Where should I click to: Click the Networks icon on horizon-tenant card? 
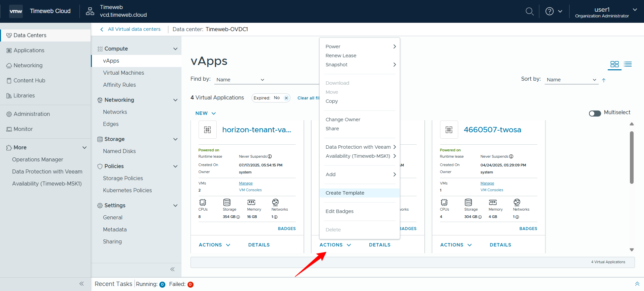click(275, 202)
